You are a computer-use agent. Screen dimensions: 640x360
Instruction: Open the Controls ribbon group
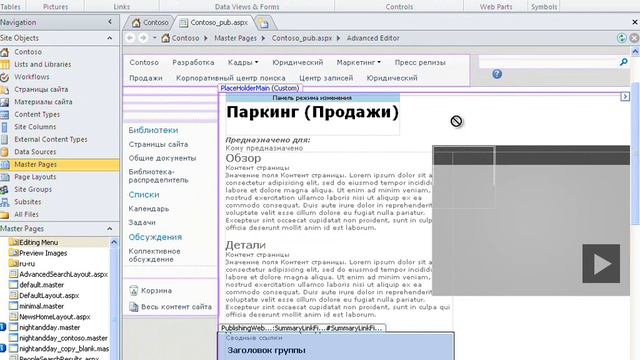(x=399, y=7)
